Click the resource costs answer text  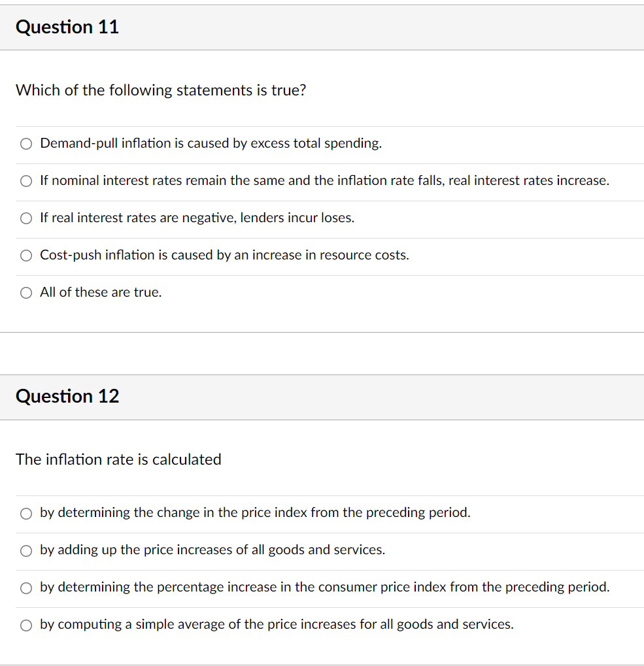tap(224, 255)
